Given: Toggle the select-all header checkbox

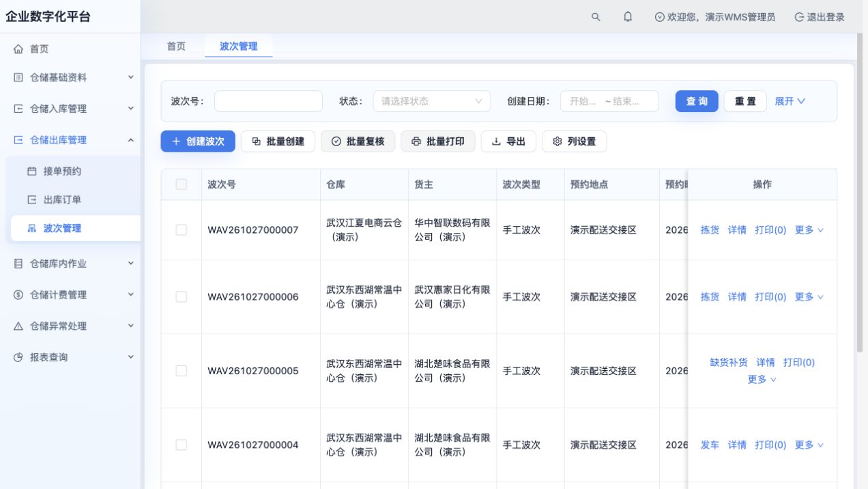Looking at the screenshot, I should [x=182, y=184].
